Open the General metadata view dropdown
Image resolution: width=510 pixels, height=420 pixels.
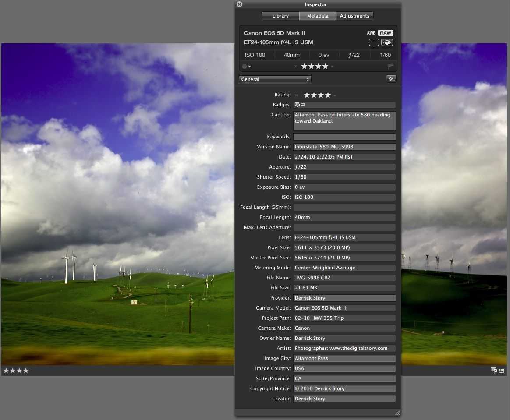tap(275, 79)
